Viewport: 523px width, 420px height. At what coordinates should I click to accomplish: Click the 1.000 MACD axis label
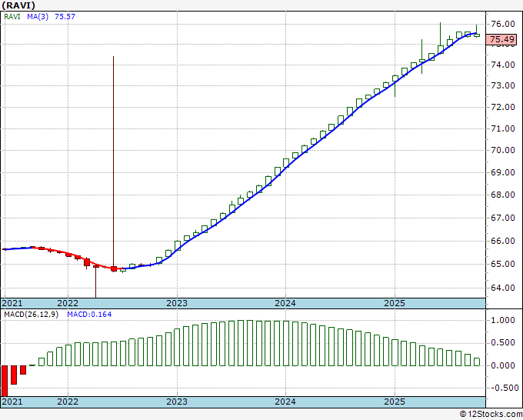point(503,320)
